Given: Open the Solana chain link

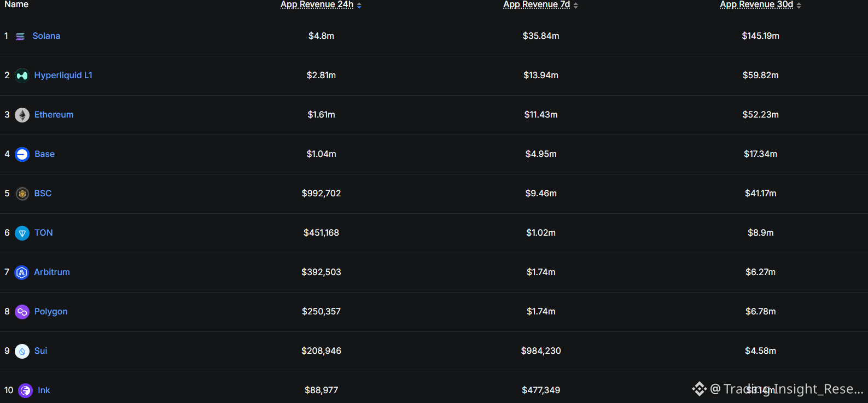Looking at the screenshot, I should point(46,36).
